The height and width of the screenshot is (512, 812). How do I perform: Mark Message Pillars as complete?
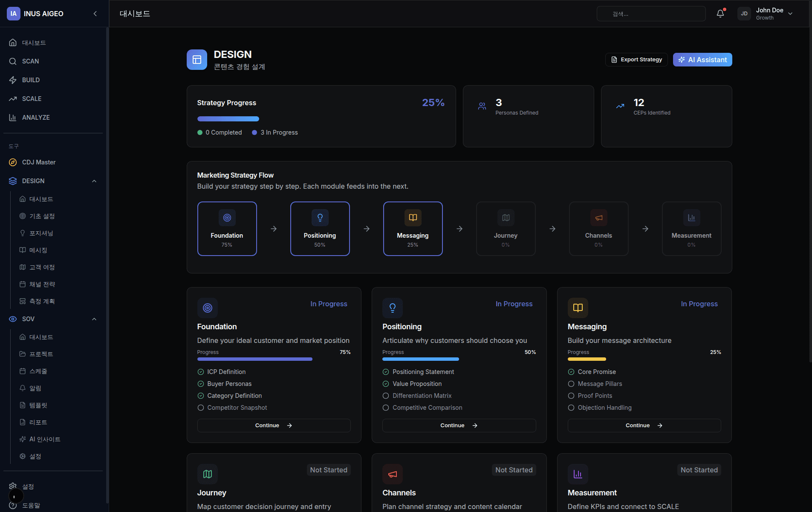pos(571,384)
